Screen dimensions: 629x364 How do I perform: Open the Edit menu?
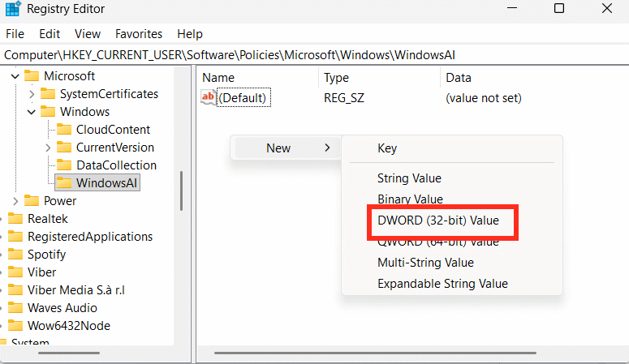[x=50, y=34]
